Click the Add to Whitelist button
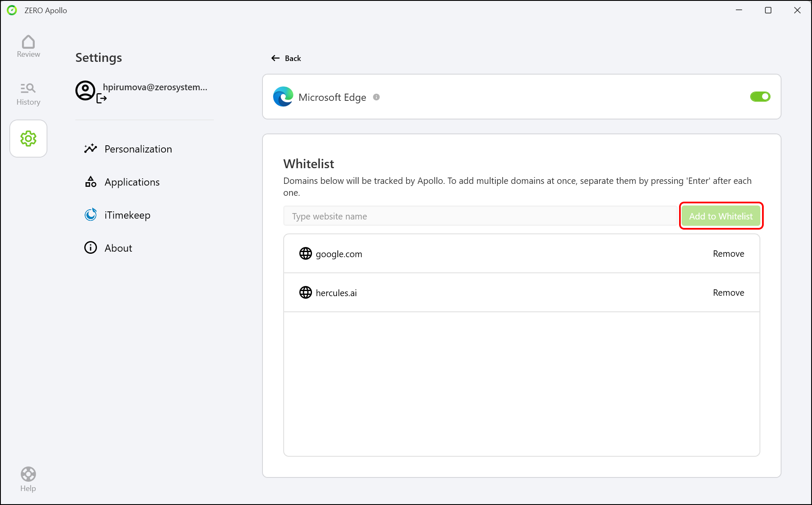 tap(721, 216)
